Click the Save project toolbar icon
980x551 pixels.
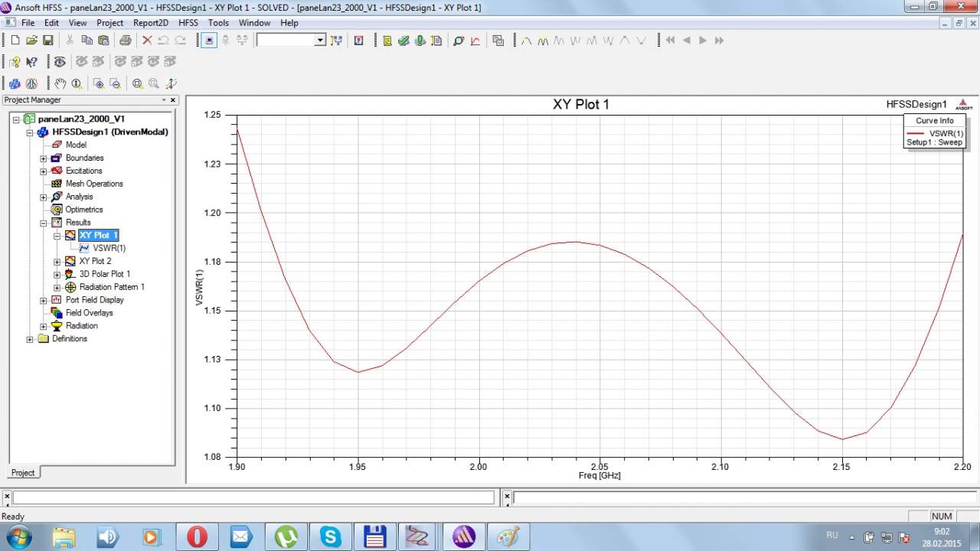pyautogui.click(x=47, y=41)
